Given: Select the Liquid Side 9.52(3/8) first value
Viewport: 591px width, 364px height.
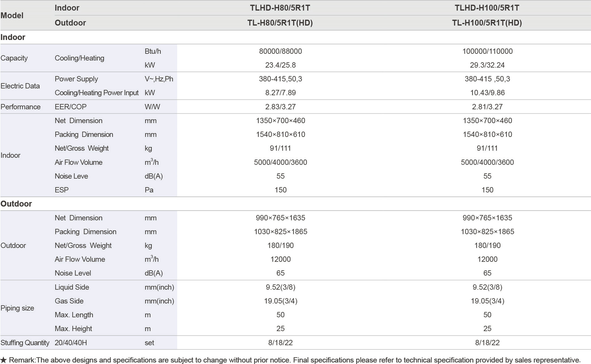Looking at the screenshot, I should click(x=280, y=287).
